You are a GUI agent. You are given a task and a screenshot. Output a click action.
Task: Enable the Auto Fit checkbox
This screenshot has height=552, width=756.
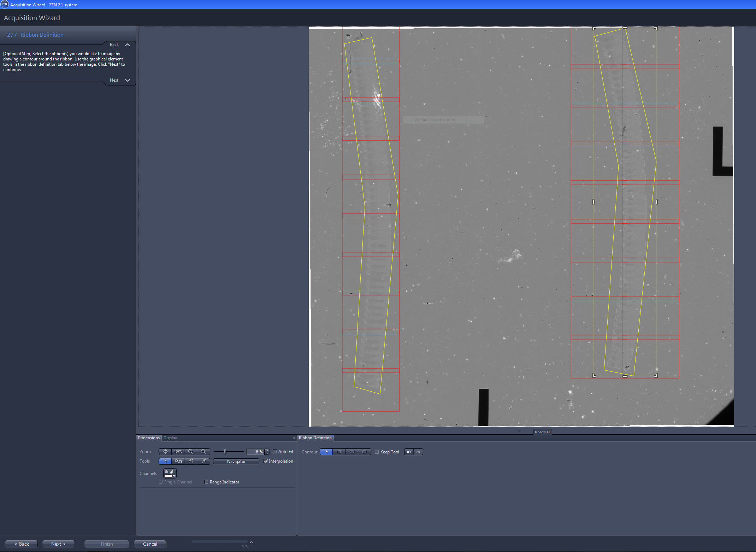point(275,451)
